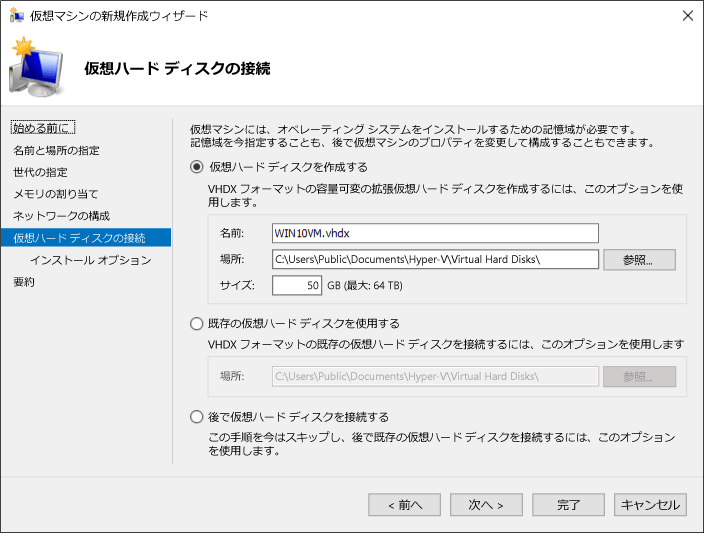Select ネットワークの構成 step
704x533 pixels.
coord(61,216)
